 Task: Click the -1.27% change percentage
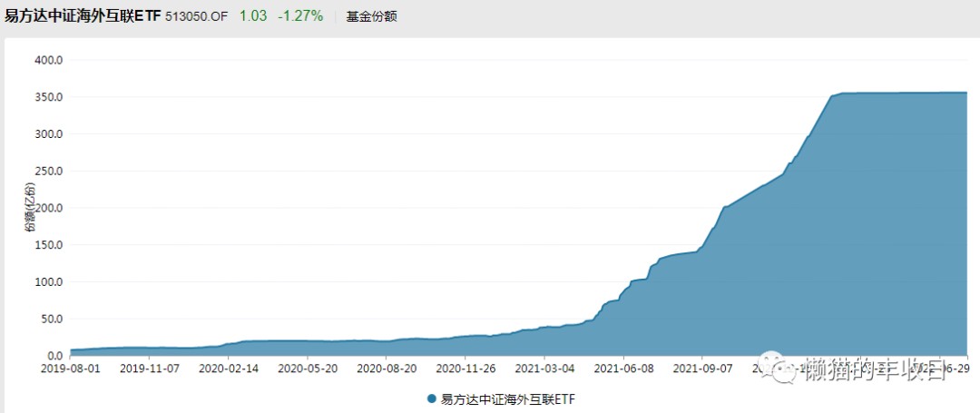[299, 16]
